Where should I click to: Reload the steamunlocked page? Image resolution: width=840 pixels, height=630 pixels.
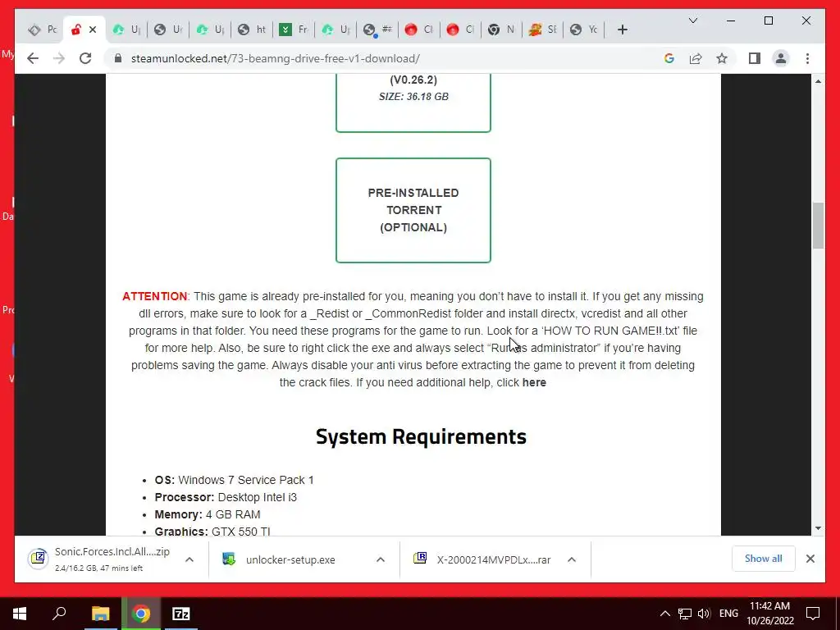(85, 58)
